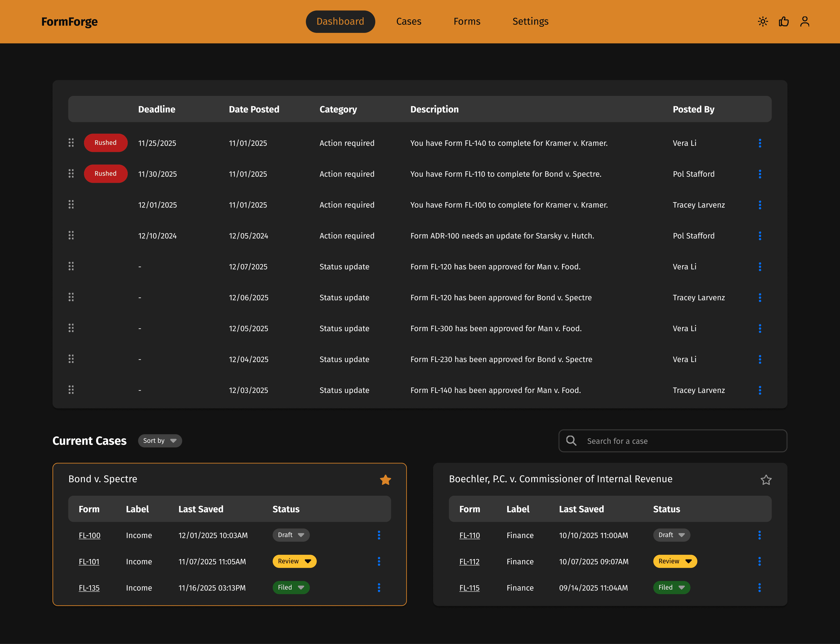Grab drag handle of FL-110 Bond notification
Image resolution: width=840 pixels, height=644 pixels.
71,174
